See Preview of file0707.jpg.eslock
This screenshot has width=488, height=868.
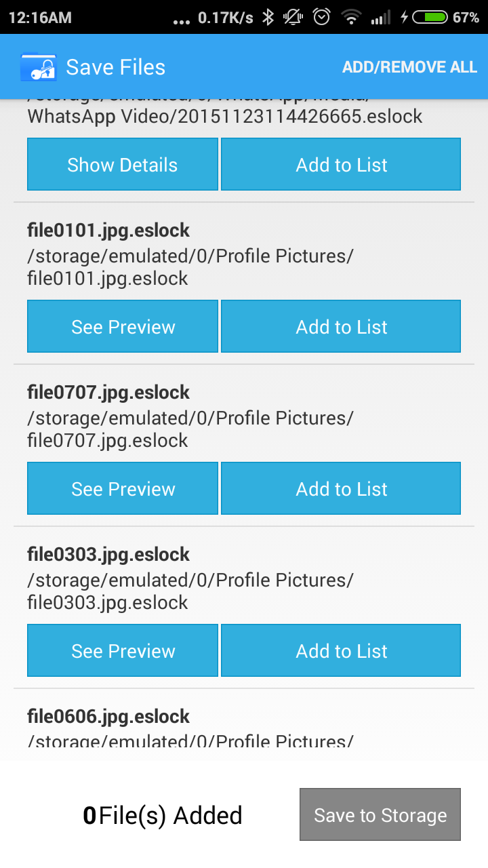click(x=123, y=489)
